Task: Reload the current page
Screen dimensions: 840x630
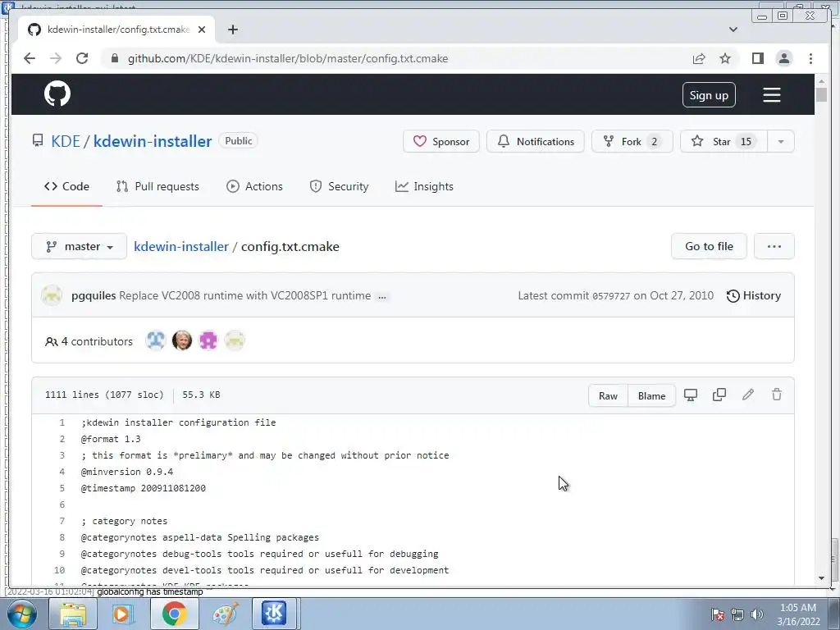Action: 82,58
